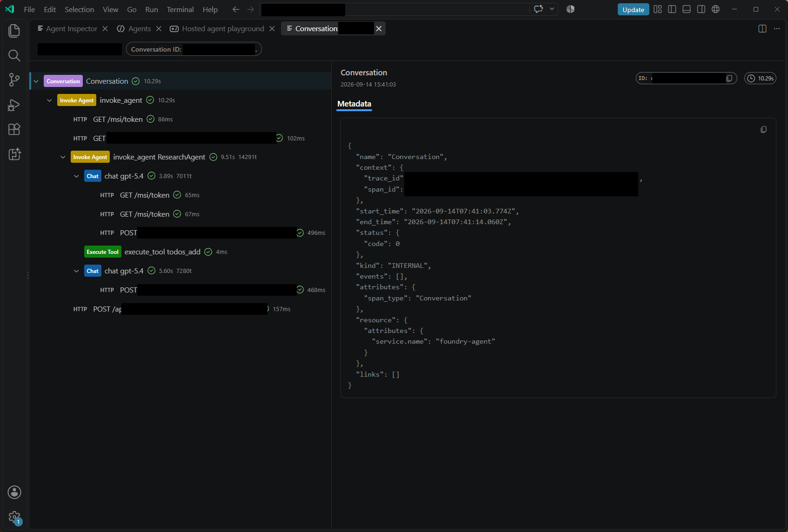Click the purple Conversation badge
This screenshot has width=788, height=532.
(x=63, y=81)
